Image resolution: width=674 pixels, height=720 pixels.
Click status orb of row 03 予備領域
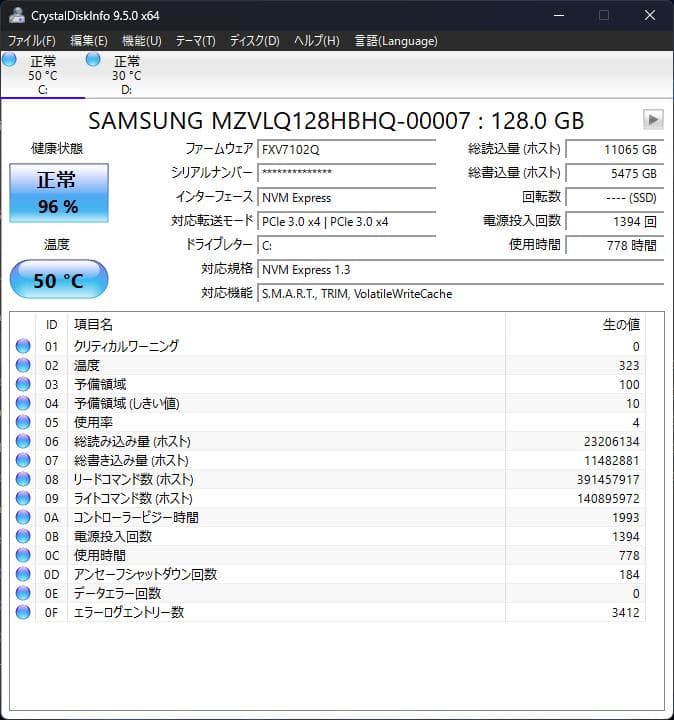click(23, 384)
